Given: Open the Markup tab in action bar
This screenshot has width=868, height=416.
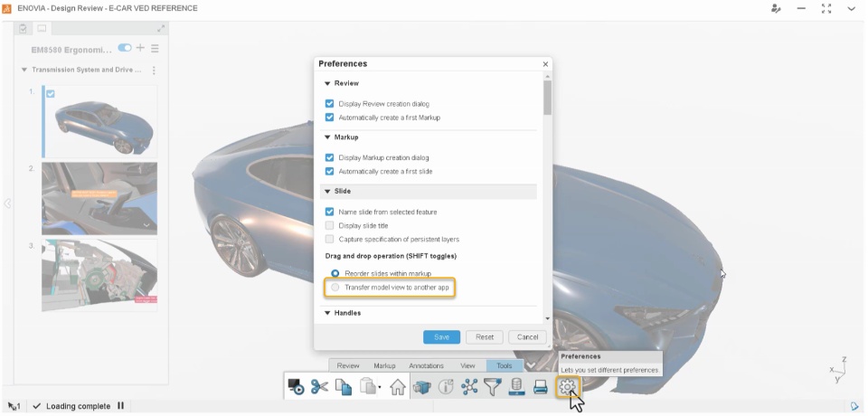Looking at the screenshot, I should (384, 365).
